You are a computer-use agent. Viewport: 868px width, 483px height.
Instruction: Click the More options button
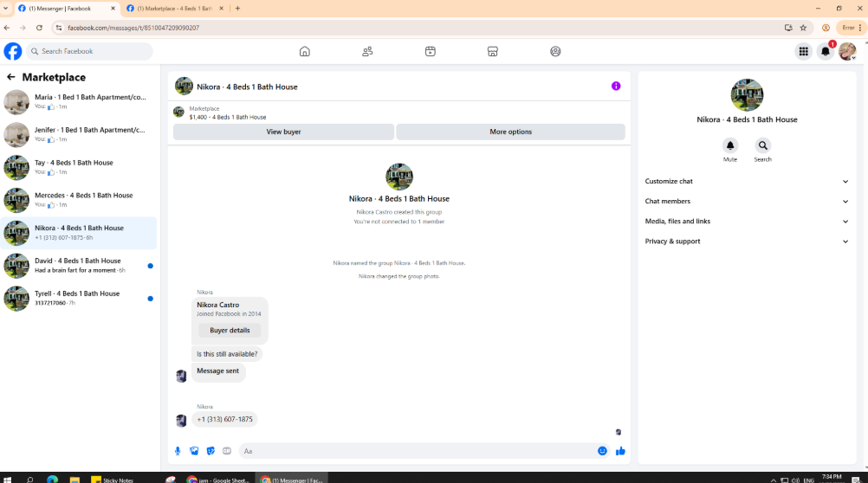(510, 132)
